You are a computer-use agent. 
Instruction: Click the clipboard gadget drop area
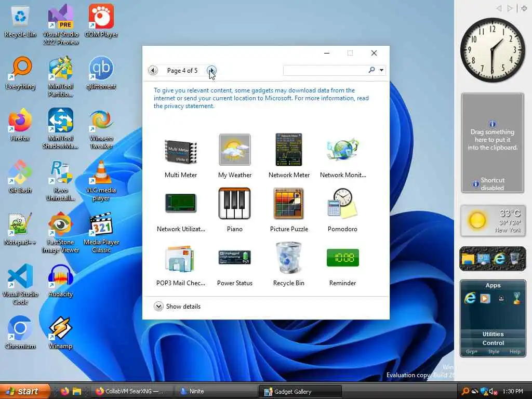493,142
